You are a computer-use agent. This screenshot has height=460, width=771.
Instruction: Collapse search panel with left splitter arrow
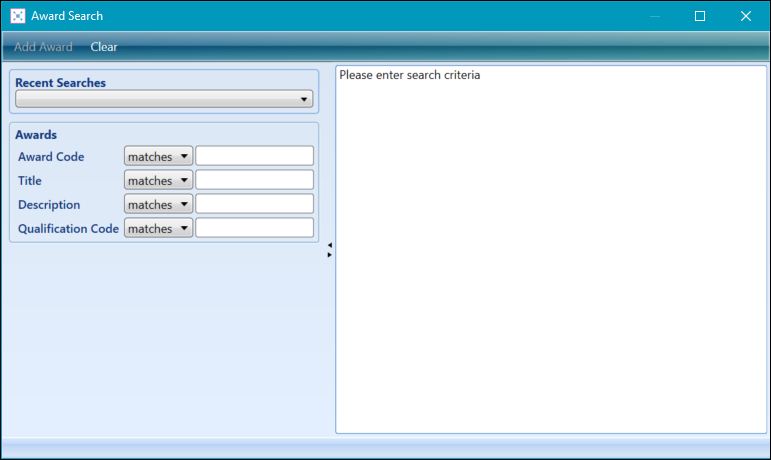[329, 245]
